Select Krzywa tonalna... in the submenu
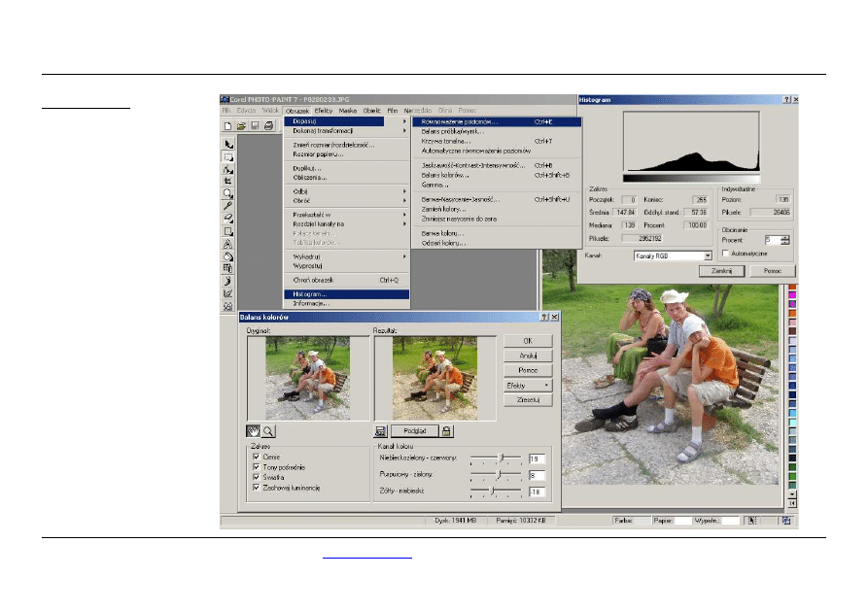This screenshot has height=611, width=868. (x=447, y=141)
